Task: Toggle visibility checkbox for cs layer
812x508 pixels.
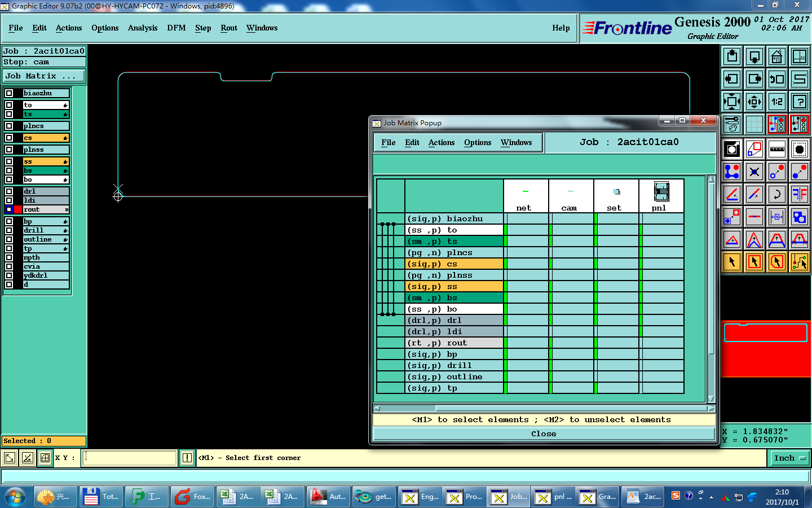Action: [9, 138]
